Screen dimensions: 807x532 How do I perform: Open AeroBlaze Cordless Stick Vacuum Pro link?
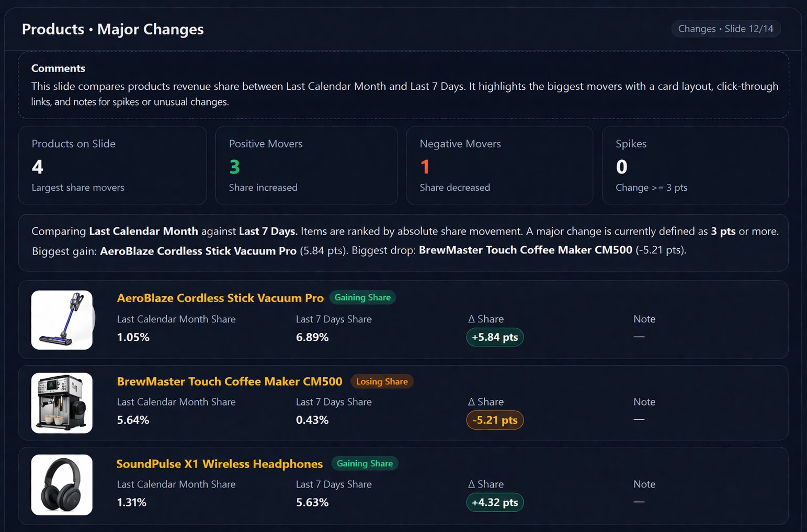[x=220, y=298]
